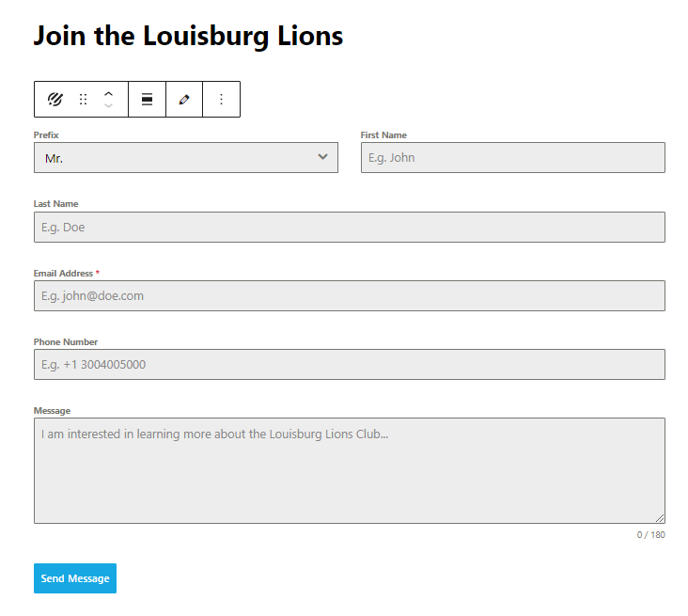Move block down with the down arrow
Image resolution: width=688 pixels, height=616 pixels.
(x=109, y=105)
